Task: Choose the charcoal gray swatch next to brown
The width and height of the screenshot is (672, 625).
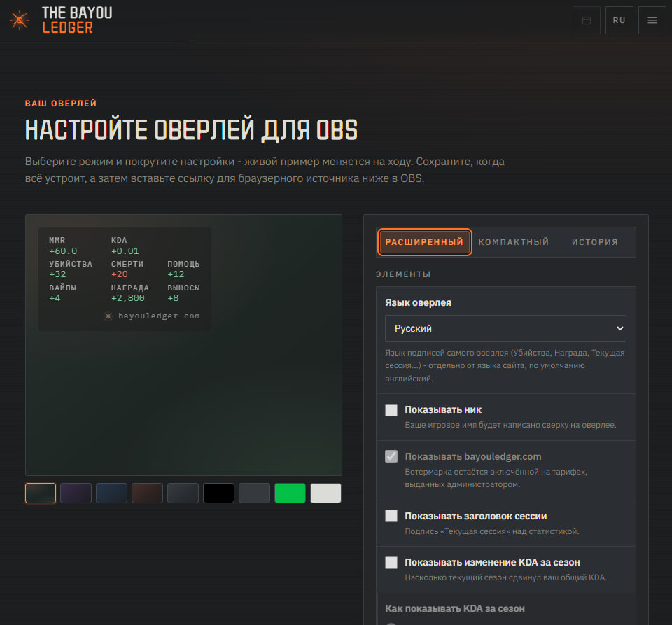Action: [183, 493]
